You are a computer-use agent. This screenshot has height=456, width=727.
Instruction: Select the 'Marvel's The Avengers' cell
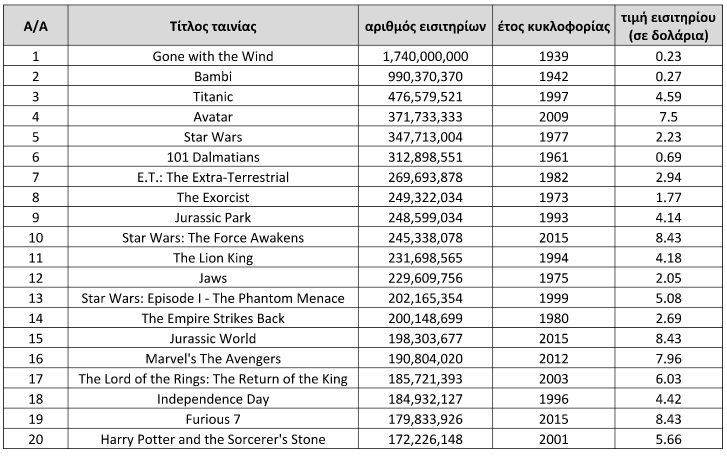(x=212, y=358)
